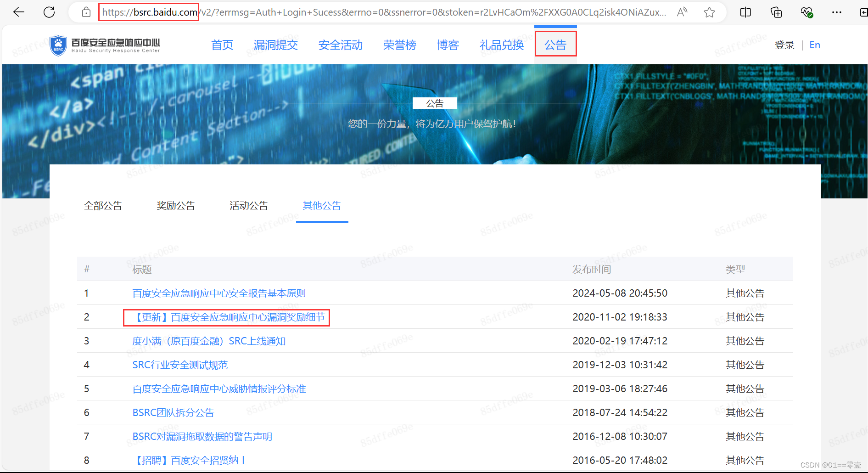The image size is (868, 473).
Task: Click the 类型 column header
Action: 735,270
